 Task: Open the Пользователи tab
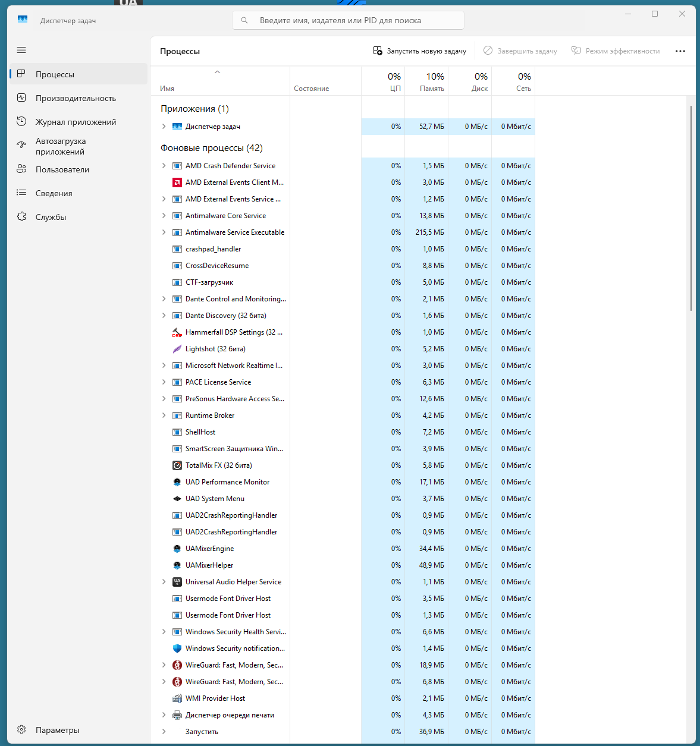click(x=79, y=169)
